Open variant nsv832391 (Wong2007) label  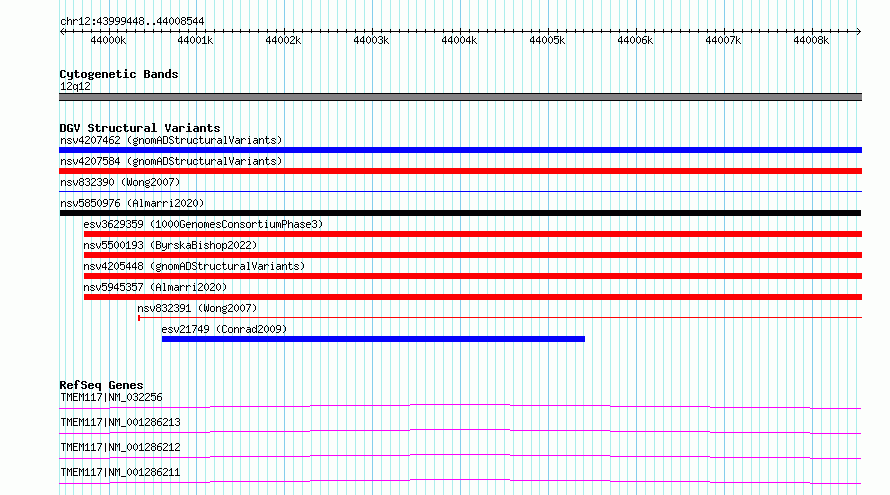pyautogui.click(x=197, y=308)
